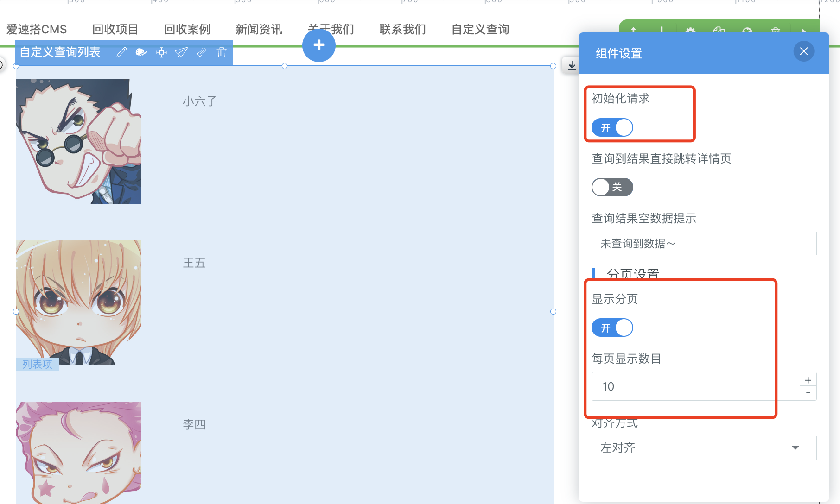Click the copy icon in green toolbar
Screen dimensions: 840x504
tap(719, 31)
